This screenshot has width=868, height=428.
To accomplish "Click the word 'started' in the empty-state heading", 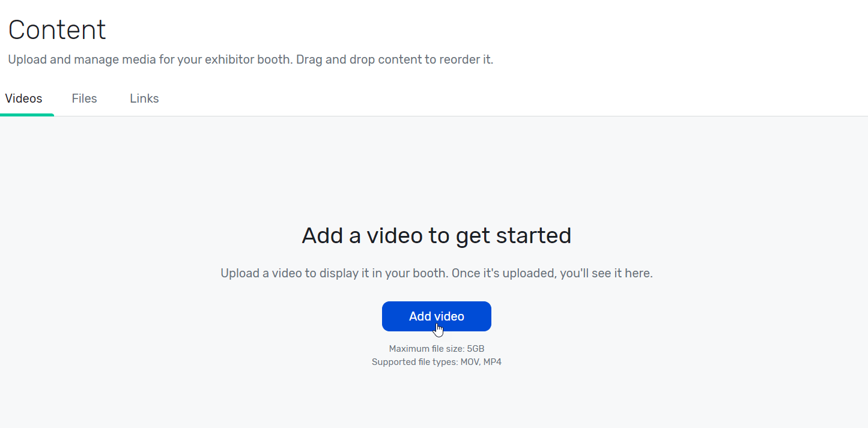I will click(x=533, y=235).
